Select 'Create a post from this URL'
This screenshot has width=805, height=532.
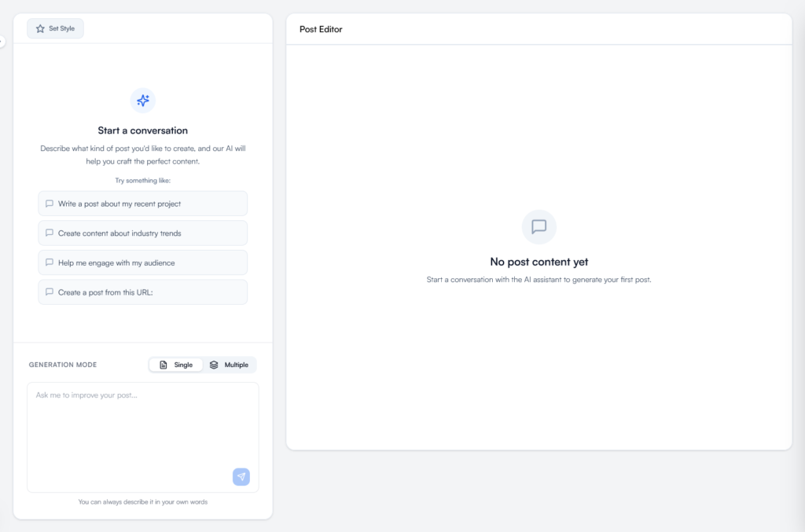142,291
